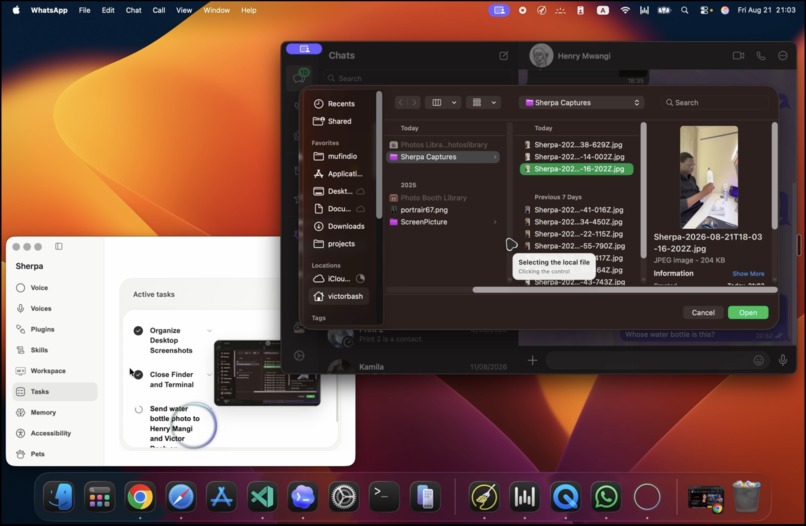Open Finder from the Dock
Viewport: 806px width, 526px height.
(59, 497)
